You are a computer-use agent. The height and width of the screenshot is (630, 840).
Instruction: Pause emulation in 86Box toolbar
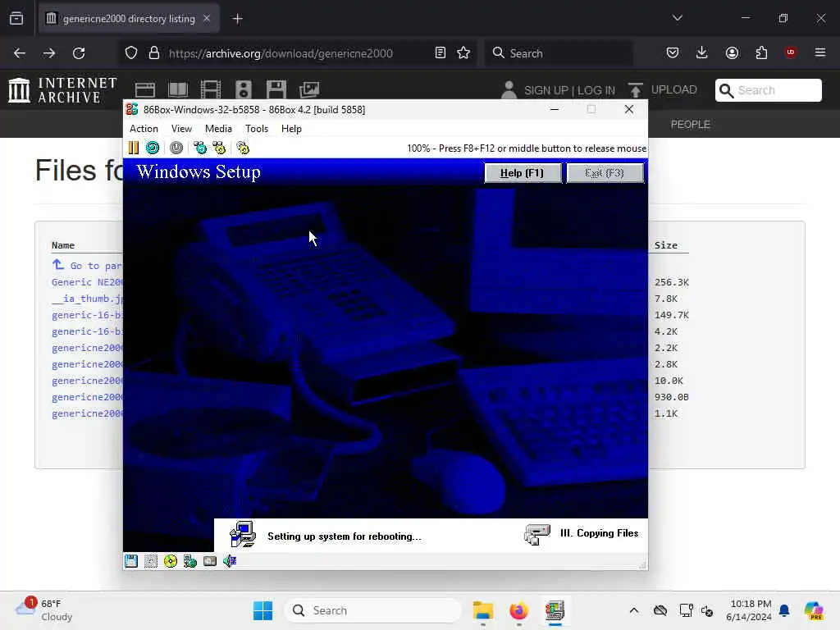(134, 148)
